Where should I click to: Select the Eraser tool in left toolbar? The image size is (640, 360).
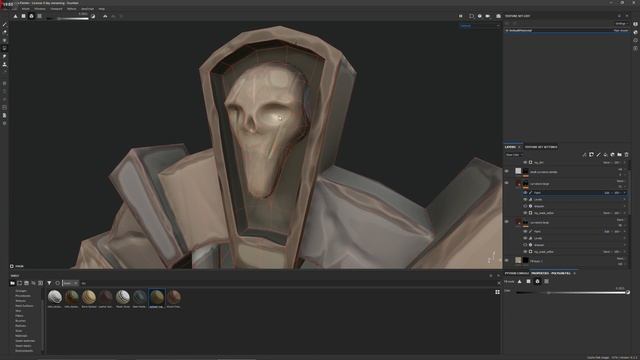point(4,32)
